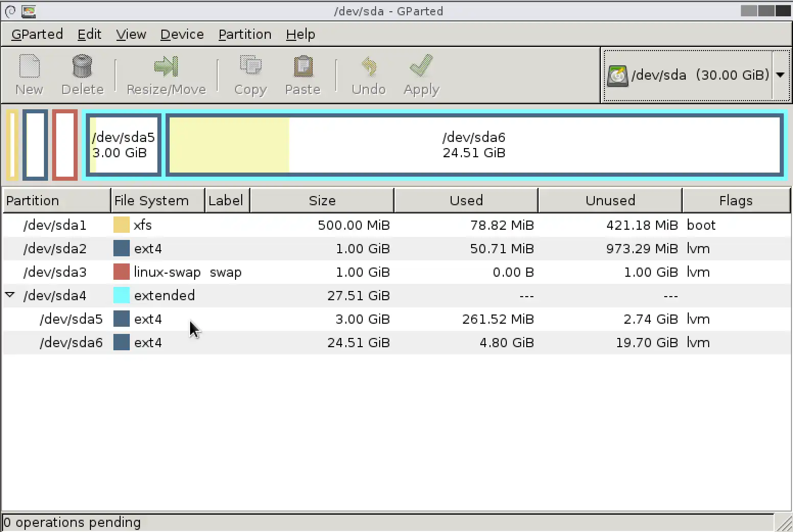Select the /dev/sda6 partition row
Viewport: 793px width, 532px height.
tap(396, 342)
